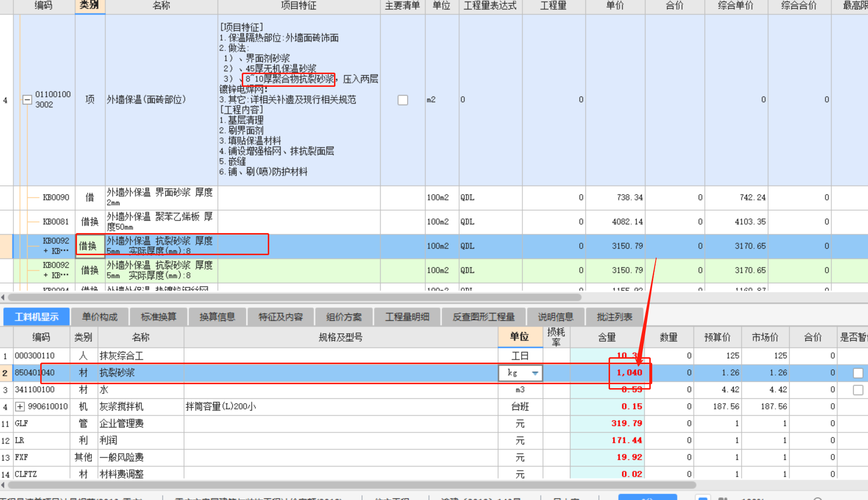868x500 pixels.
Task: Open the 换算信息 tab
Action: [217, 317]
